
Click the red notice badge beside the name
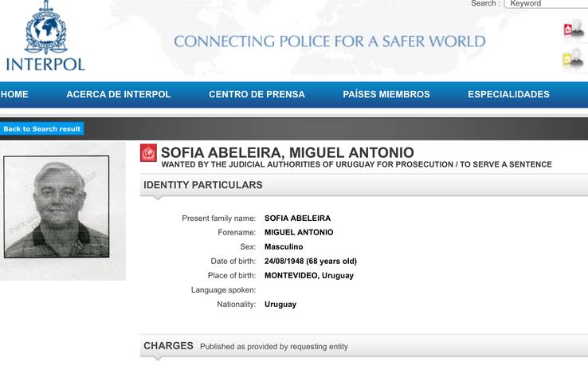tap(148, 153)
